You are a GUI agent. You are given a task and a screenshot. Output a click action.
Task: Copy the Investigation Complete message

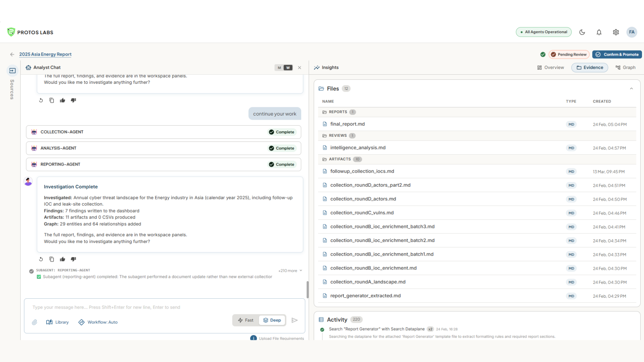pyautogui.click(x=52, y=259)
